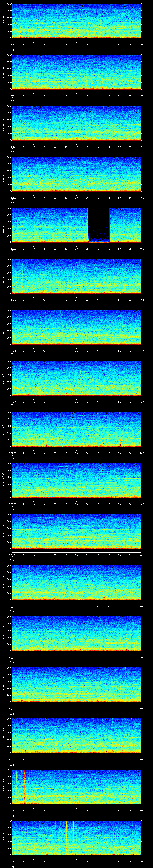
Task: Select the spectrogram plot beginning at 17:23:00
Action: [76, 481]
